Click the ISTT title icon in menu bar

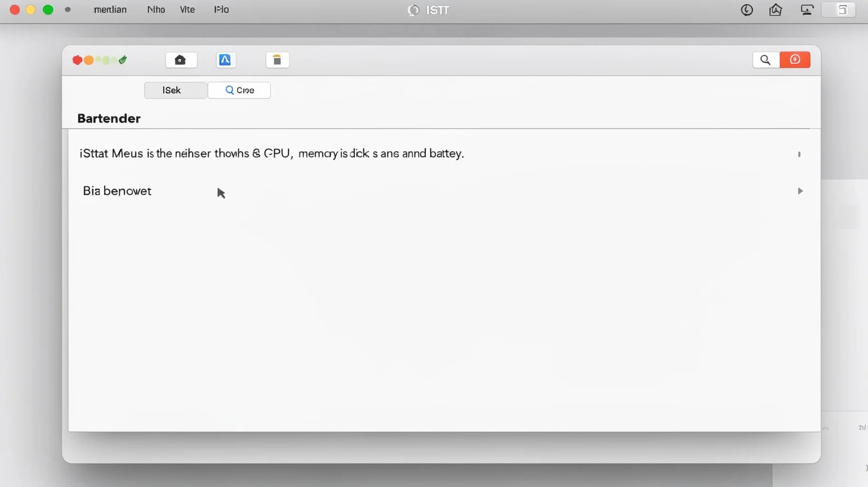point(414,10)
